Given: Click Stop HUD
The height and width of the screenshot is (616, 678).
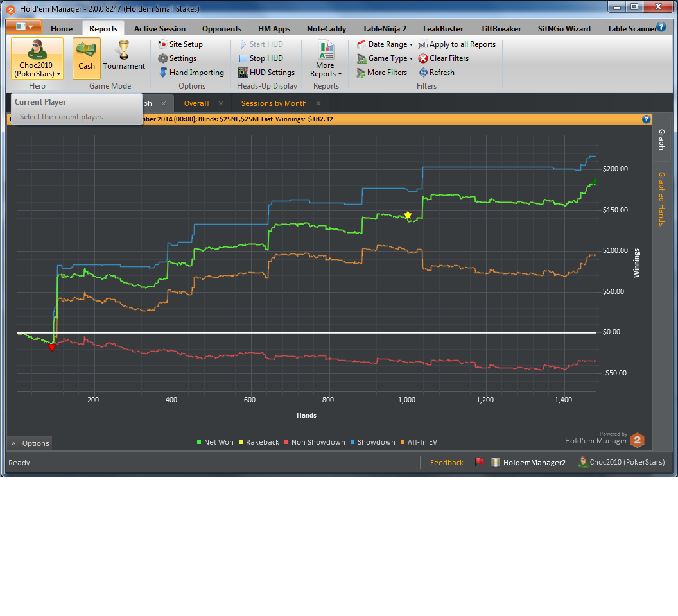Looking at the screenshot, I should (x=261, y=58).
